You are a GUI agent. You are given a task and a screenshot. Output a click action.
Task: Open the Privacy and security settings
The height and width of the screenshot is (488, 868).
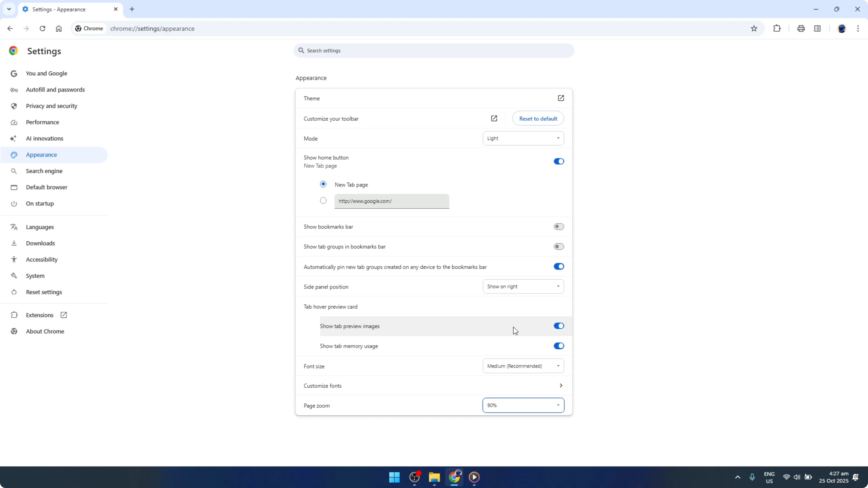52,106
